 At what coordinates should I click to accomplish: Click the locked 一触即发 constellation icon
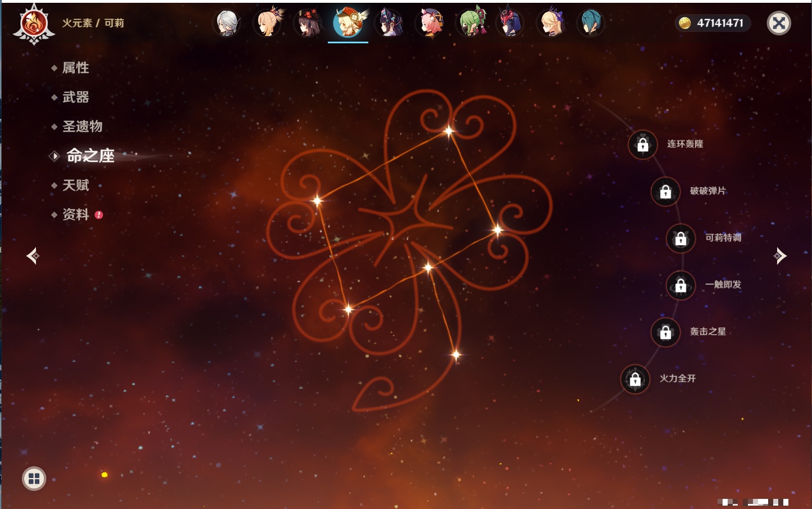(x=681, y=285)
